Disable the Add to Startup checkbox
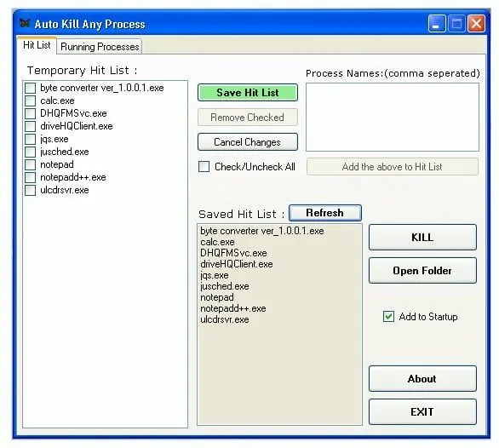The width and height of the screenshot is (499, 448). [388, 317]
